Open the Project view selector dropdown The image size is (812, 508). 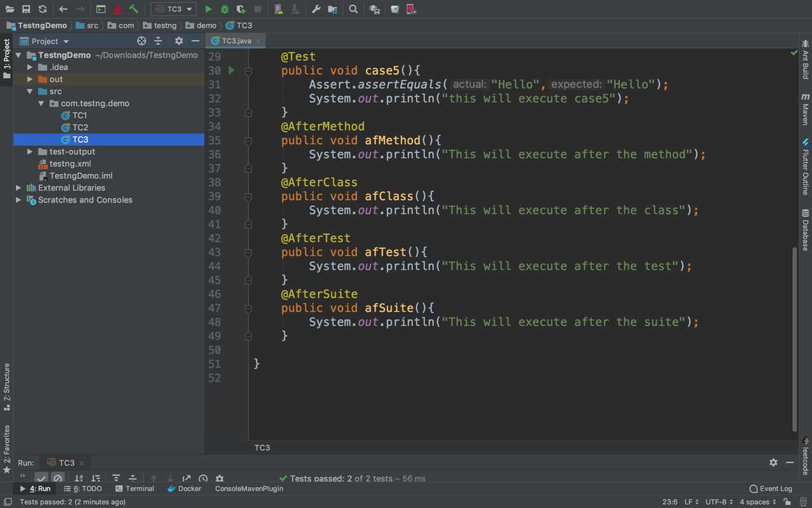[44, 41]
